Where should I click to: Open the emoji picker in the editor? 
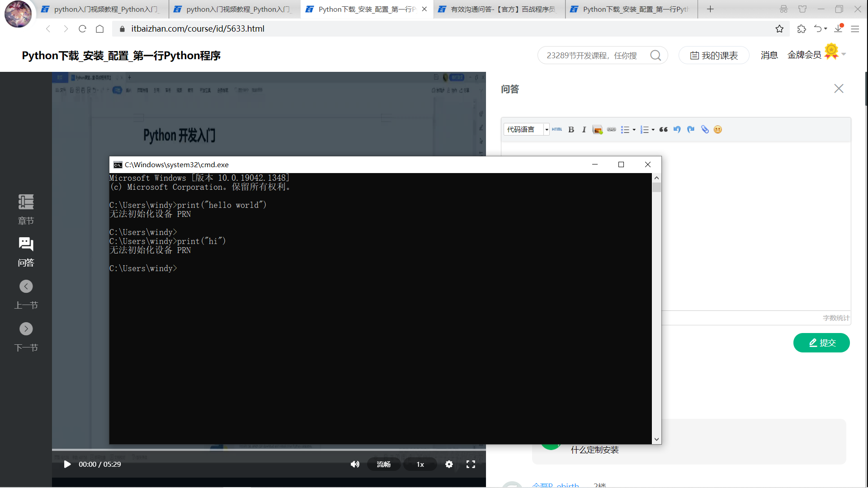718,130
